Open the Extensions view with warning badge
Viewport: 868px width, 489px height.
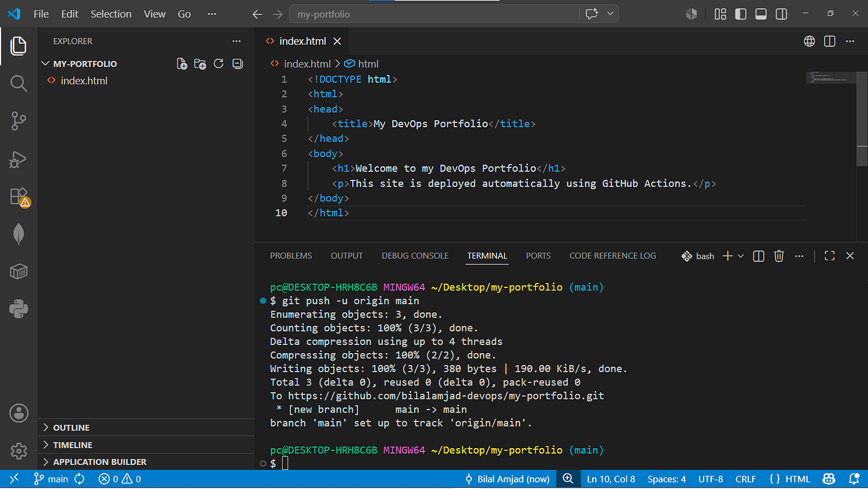tap(19, 197)
